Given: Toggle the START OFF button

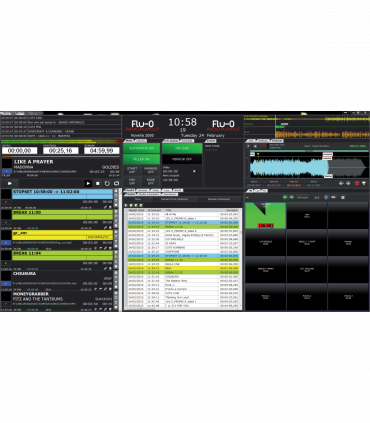Looking at the screenshot, I should (x=132, y=170).
